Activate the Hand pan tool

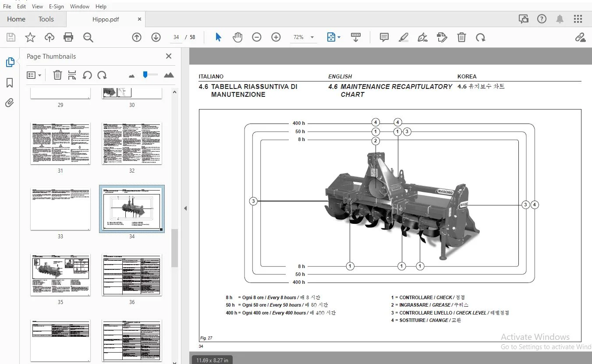pyautogui.click(x=238, y=38)
